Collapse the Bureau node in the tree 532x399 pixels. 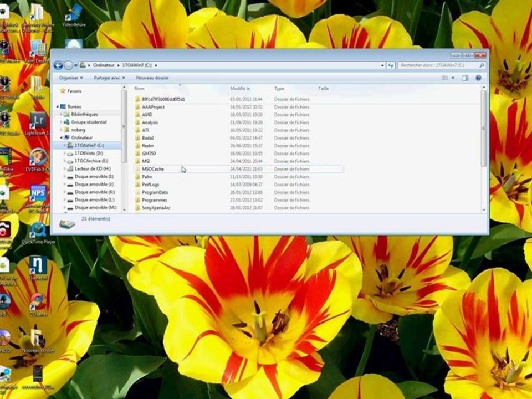click(x=57, y=106)
